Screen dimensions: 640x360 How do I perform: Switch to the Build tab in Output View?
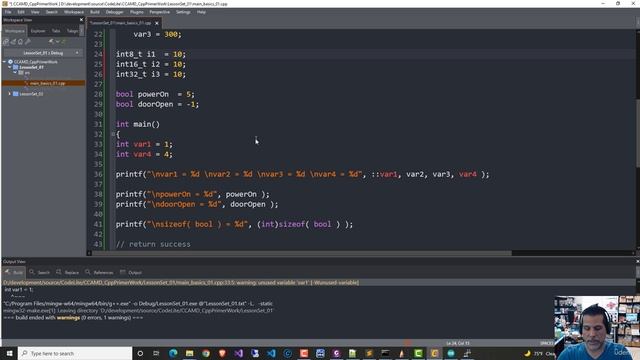point(14,272)
